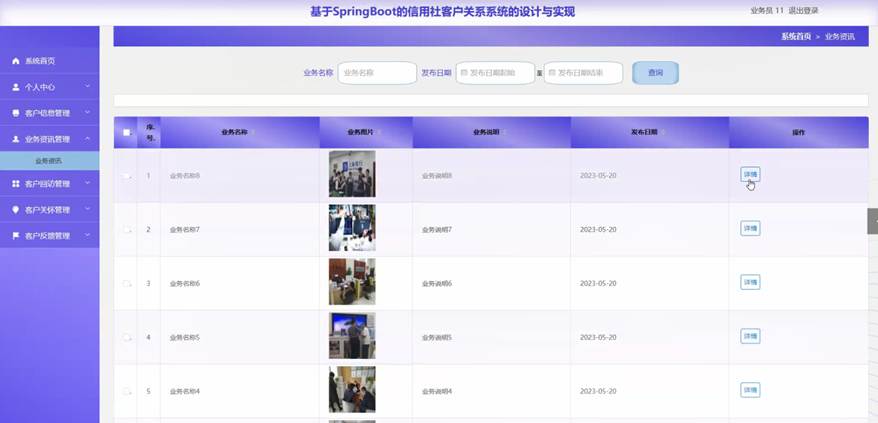Screen dimensions: 878x423
Task: Open thumbnail image of row 3 业务名称6
Action: 352,281
